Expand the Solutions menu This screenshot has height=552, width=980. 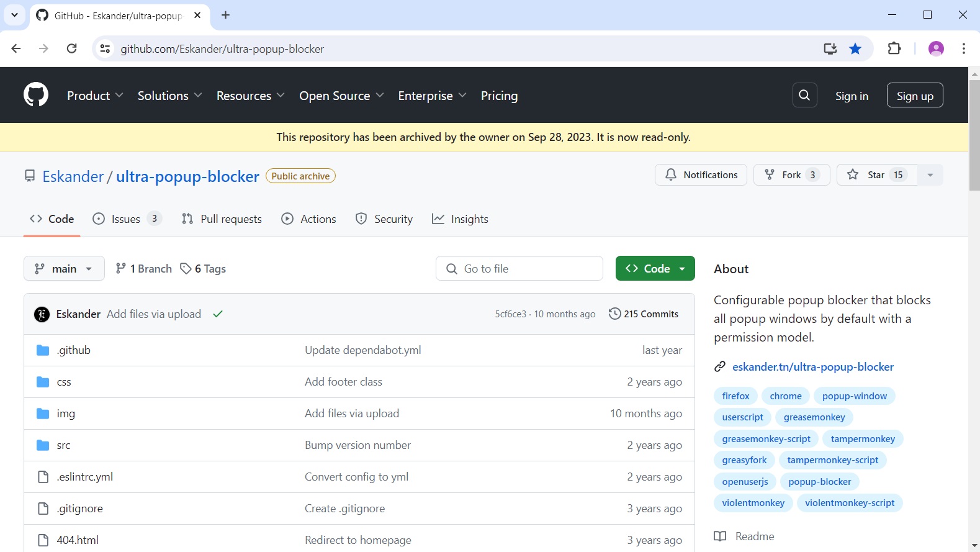169,96
